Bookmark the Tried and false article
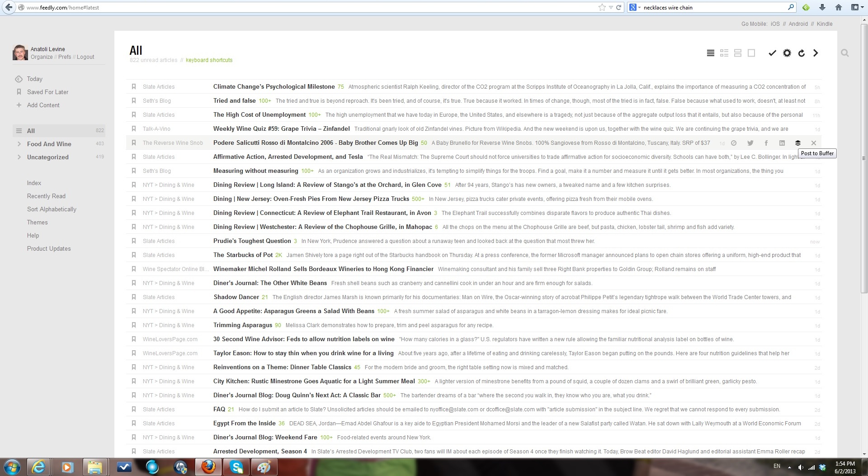 pyautogui.click(x=134, y=100)
